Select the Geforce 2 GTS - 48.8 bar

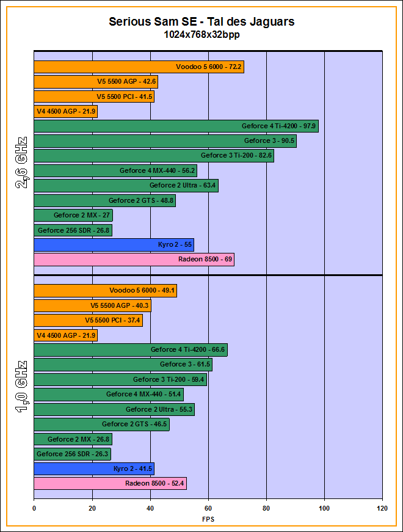pos(104,200)
